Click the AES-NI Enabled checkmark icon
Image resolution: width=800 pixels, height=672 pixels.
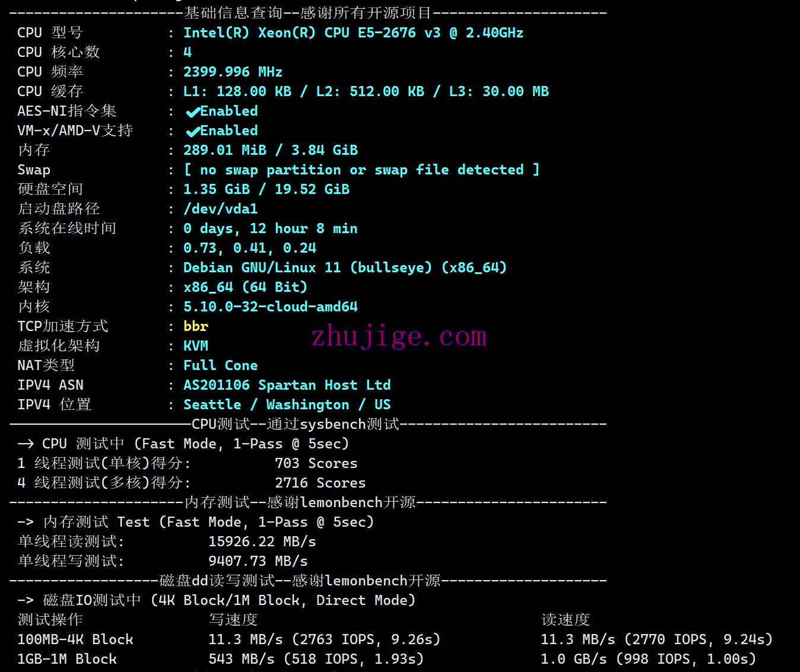(x=192, y=112)
